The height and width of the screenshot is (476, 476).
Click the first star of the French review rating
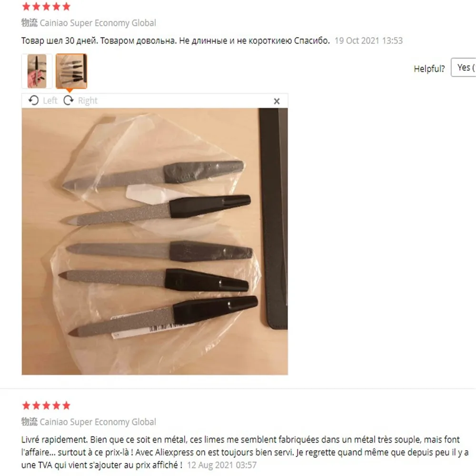tap(26, 405)
